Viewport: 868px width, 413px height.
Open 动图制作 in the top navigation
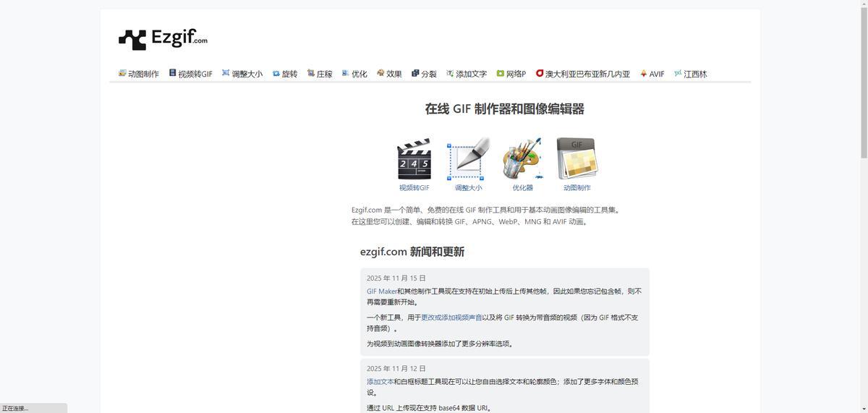139,74
